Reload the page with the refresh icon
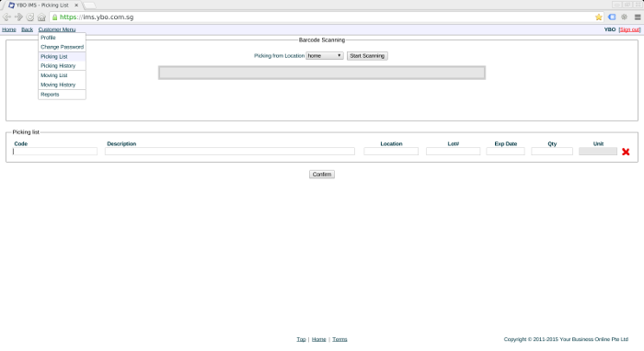644x351 pixels. (x=30, y=17)
